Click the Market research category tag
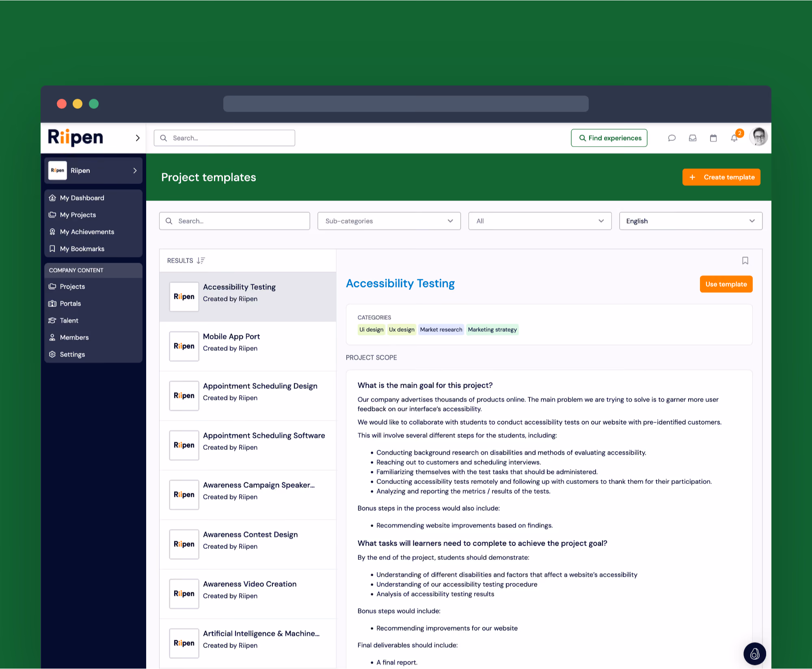The image size is (812, 669). coord(441,330)
